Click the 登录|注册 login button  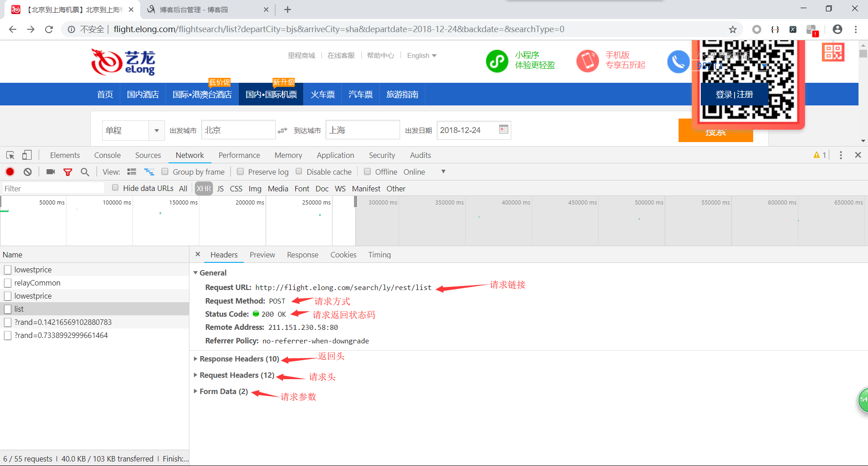click(x=734, y=94)
